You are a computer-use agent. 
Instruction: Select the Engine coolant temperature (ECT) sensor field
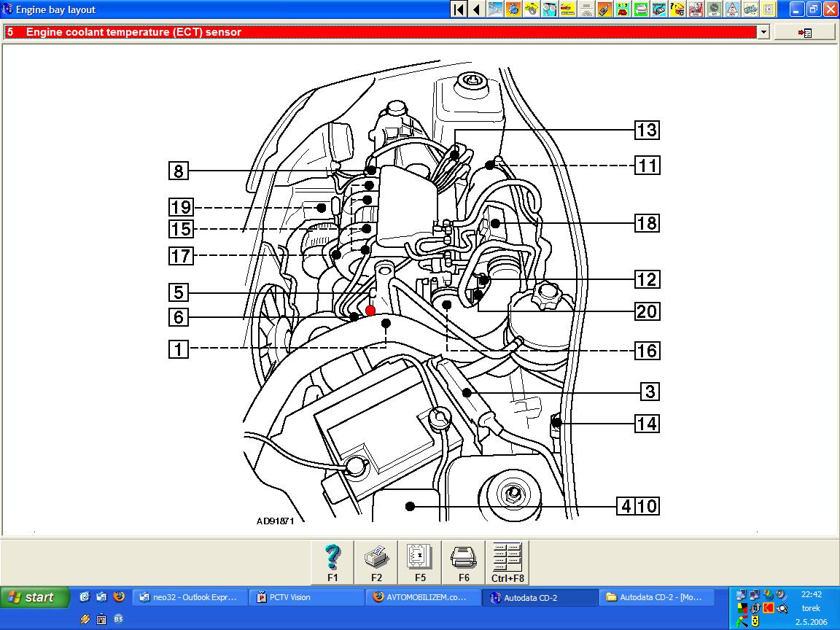click(381, 32)
